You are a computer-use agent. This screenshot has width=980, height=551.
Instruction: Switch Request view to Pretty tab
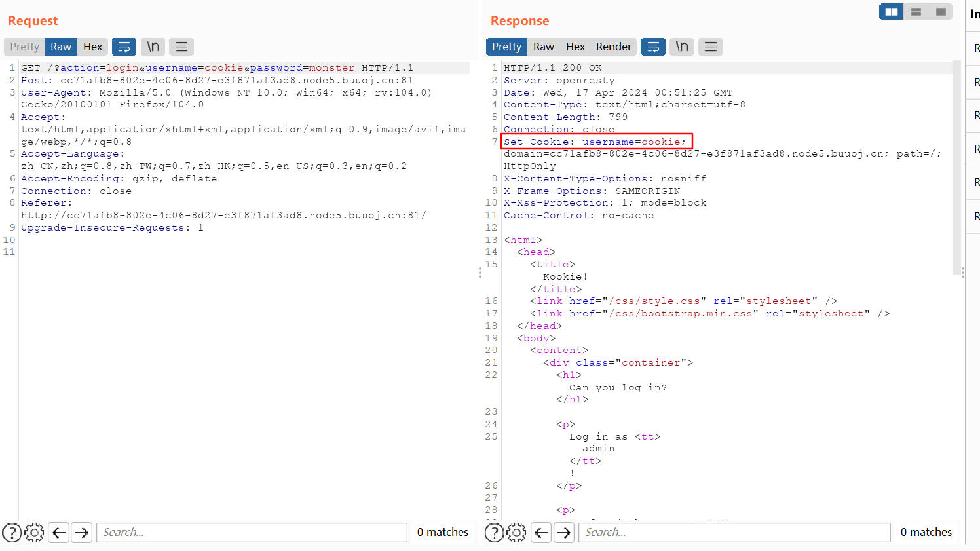(24, 47)
